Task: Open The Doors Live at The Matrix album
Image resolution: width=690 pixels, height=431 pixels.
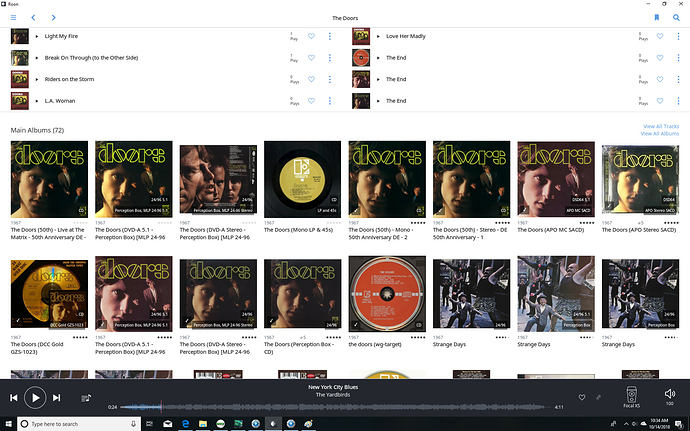Action: point(49,179)
